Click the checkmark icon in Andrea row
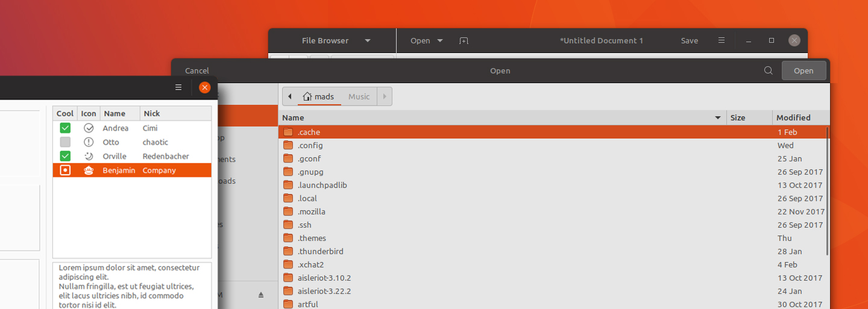The height and width of the screenshot is (309, 868). [89, 128]
